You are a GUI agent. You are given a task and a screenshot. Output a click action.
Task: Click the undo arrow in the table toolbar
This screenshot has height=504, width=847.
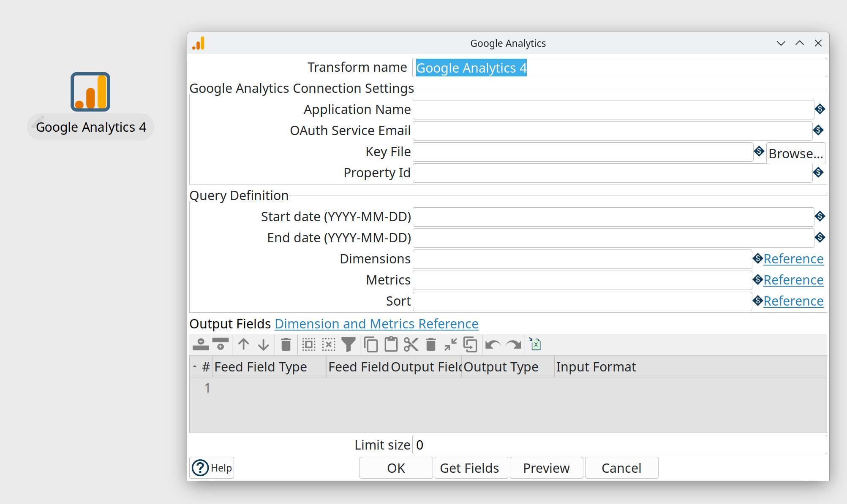click(493, 344)
